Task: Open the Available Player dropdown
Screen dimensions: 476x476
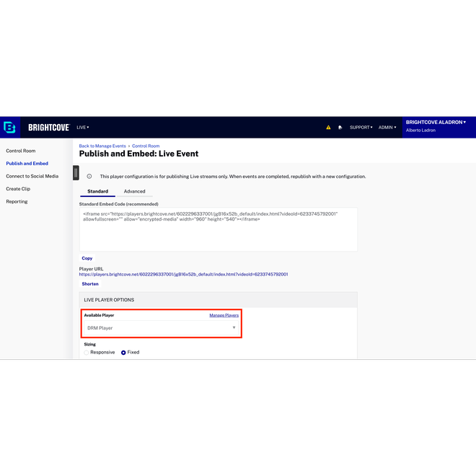Action: click(x=161, y=328)
